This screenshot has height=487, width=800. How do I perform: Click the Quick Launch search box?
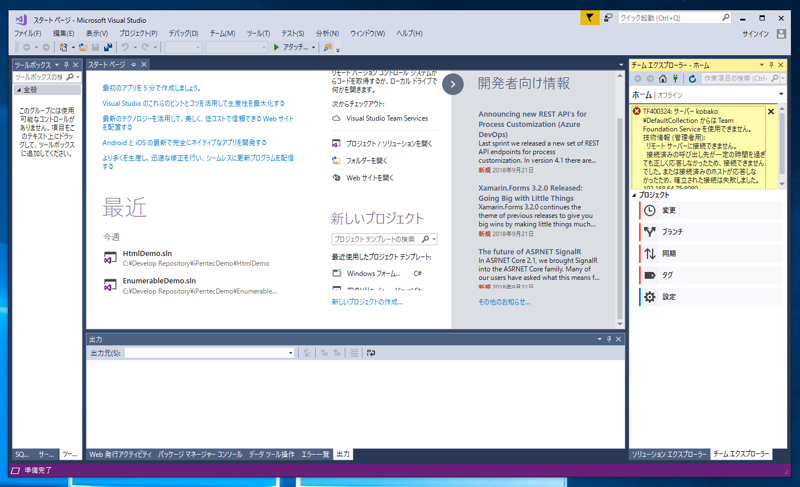point(674,18)
